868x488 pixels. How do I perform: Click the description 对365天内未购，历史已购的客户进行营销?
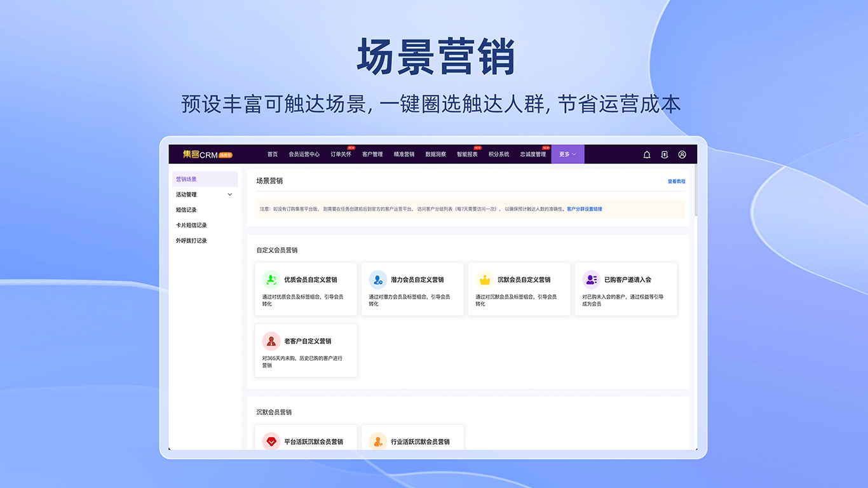click(302, 362)
